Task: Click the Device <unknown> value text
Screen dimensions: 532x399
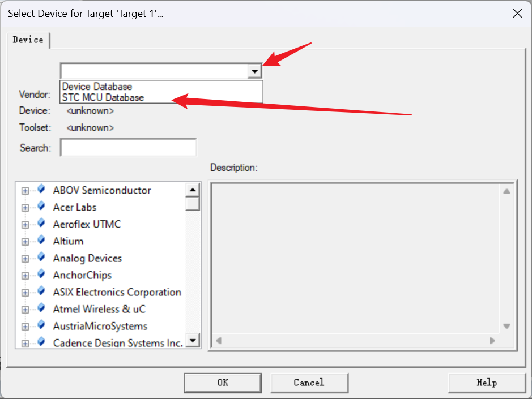Action: tap(90, 111)
